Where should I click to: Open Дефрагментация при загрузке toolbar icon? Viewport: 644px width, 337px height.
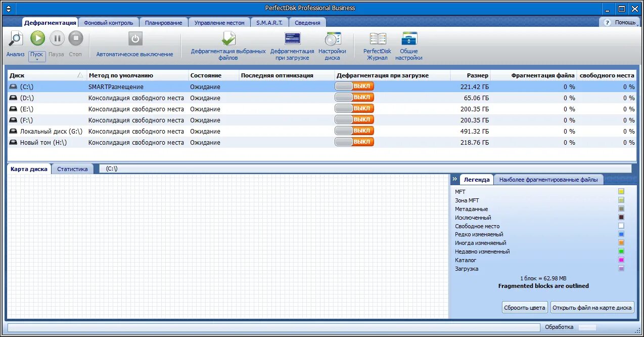pyautogui.click(x=292, y=39)
